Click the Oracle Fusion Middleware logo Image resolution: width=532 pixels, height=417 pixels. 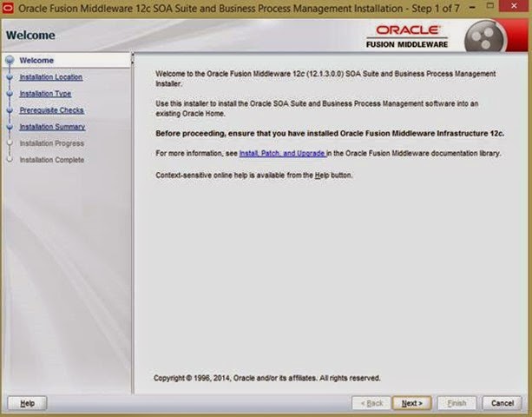[x=407, y=36]
